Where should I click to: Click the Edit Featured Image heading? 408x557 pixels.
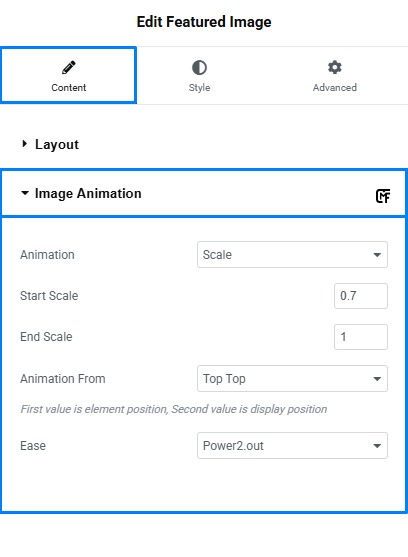[x=204, y=22]
